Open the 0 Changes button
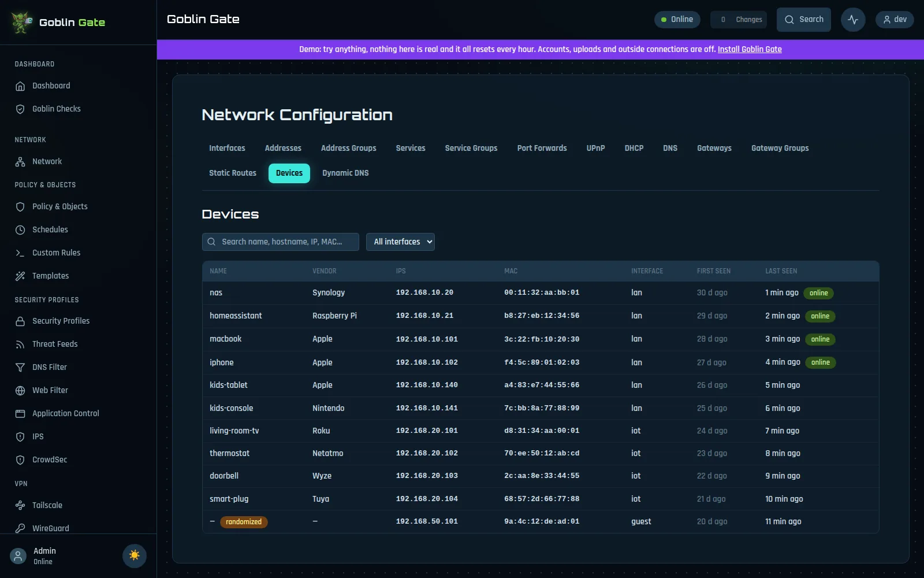 point(739,20)
